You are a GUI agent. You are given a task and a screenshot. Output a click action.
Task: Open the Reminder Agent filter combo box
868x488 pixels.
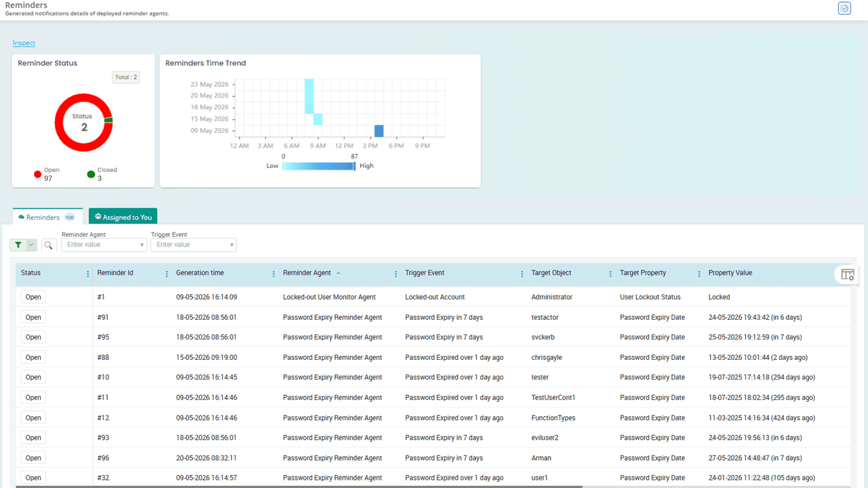(x=104, y=245)
